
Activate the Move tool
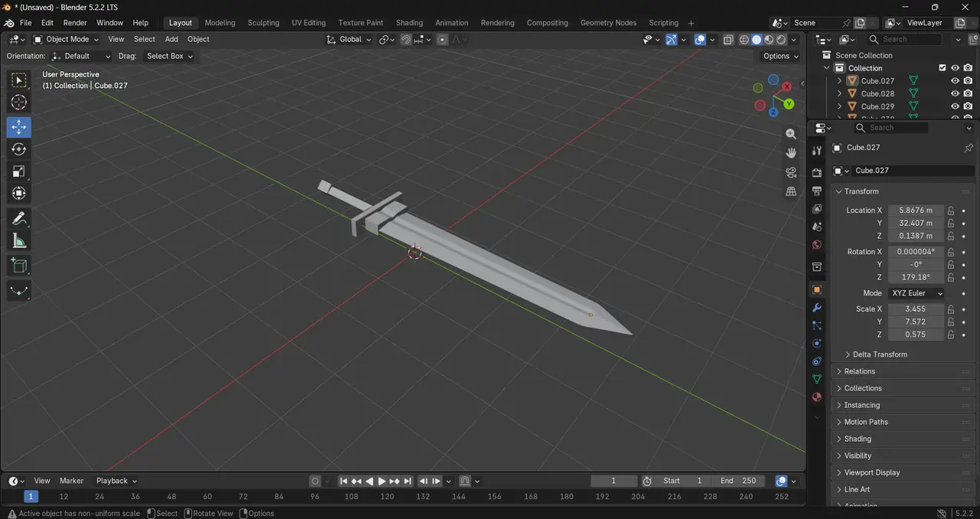19,127
